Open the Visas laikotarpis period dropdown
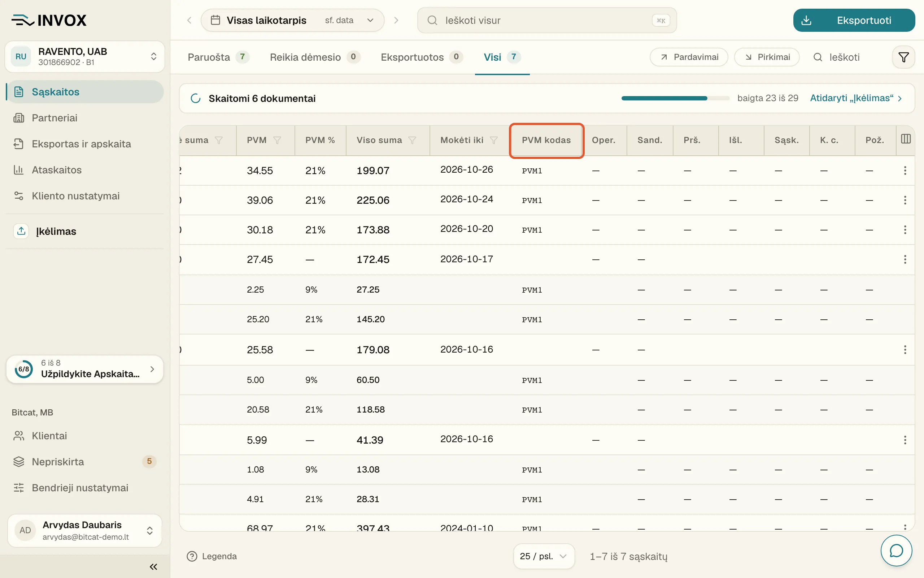This screenshot has width=924, height=578. [292, 20]
